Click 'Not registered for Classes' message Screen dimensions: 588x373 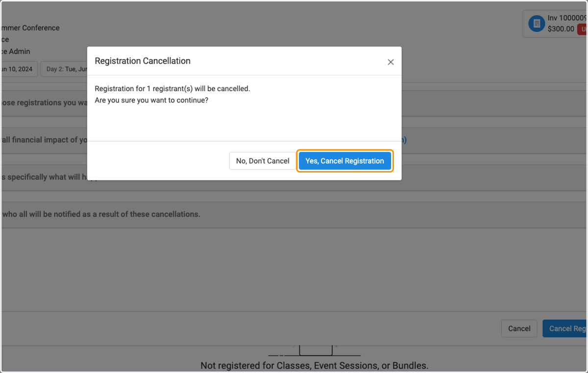point(314,366)
